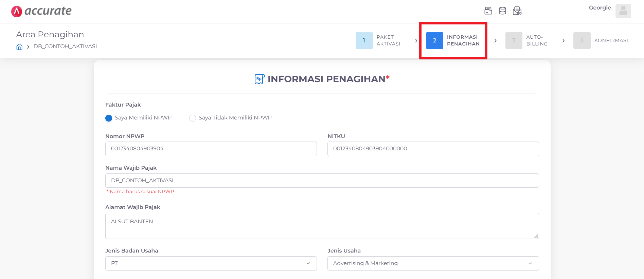Open Georgie's user avatar menu

[x=623, y=11]
